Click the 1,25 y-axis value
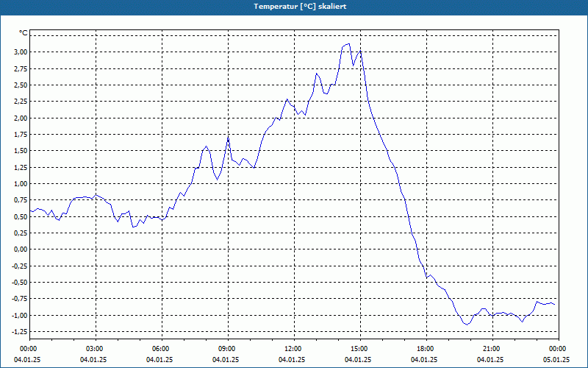588x368 pixels. [x=21, y=168]
